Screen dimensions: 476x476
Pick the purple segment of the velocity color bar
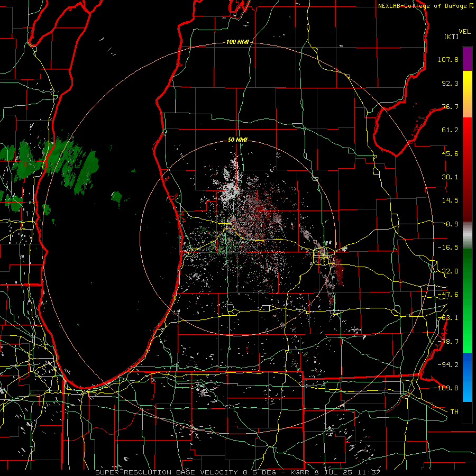click(467, 59)
